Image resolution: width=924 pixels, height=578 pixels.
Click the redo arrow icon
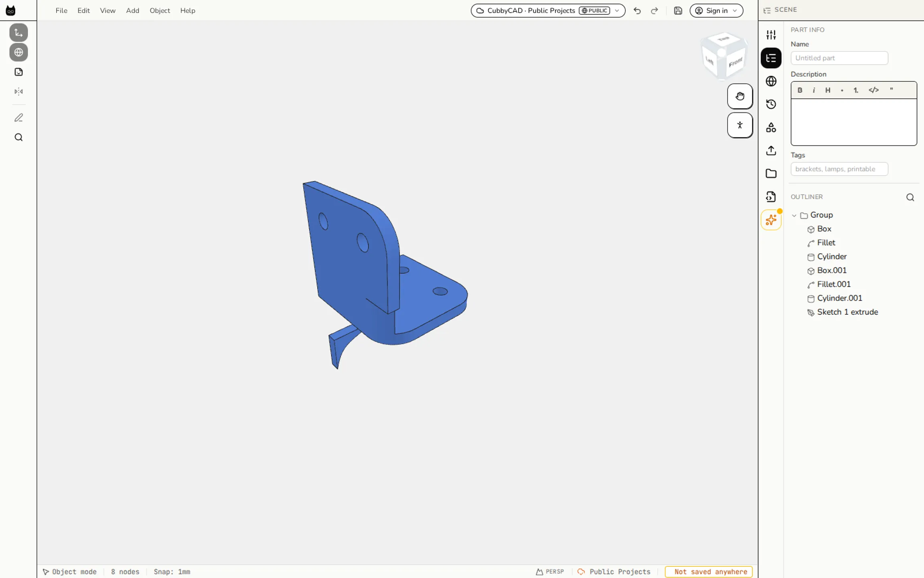(x=654, y=11)
